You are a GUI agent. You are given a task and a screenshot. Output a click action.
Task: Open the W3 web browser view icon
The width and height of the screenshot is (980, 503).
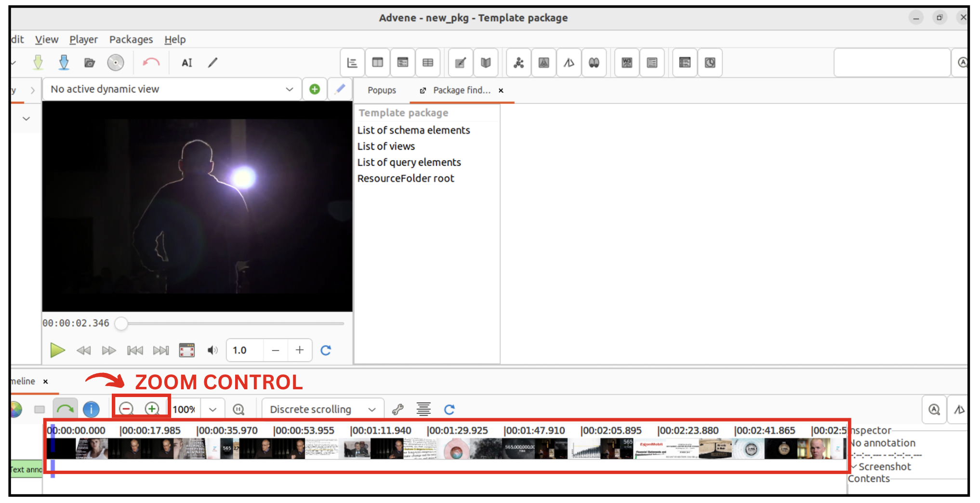(x=627, y=63)
